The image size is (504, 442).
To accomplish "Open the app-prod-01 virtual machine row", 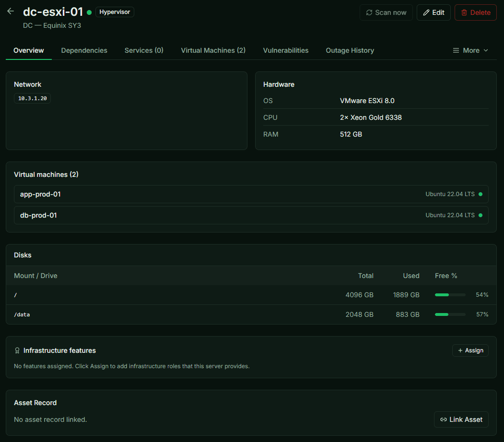I will (x=251, y=194).
